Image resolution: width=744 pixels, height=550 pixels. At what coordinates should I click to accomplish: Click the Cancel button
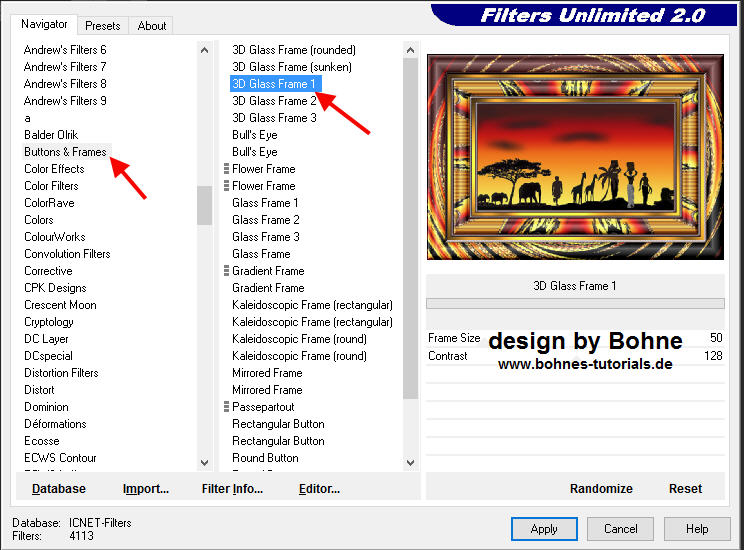[620, 529]
